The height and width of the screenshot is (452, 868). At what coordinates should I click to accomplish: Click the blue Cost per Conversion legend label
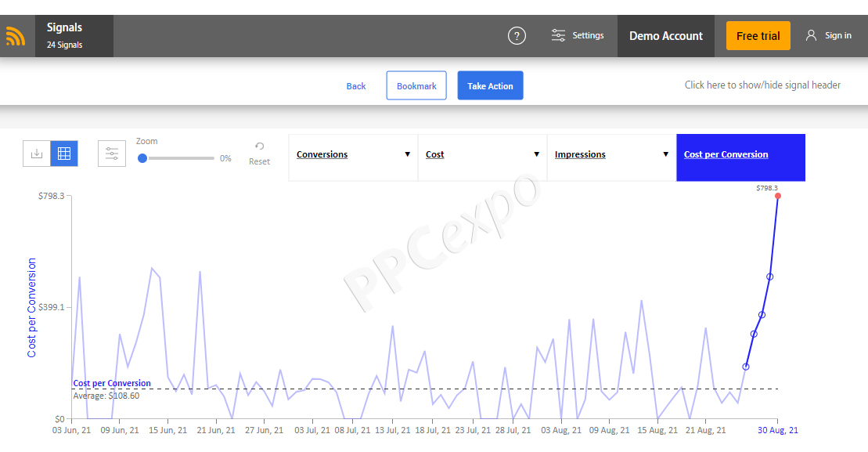[112, 383]
